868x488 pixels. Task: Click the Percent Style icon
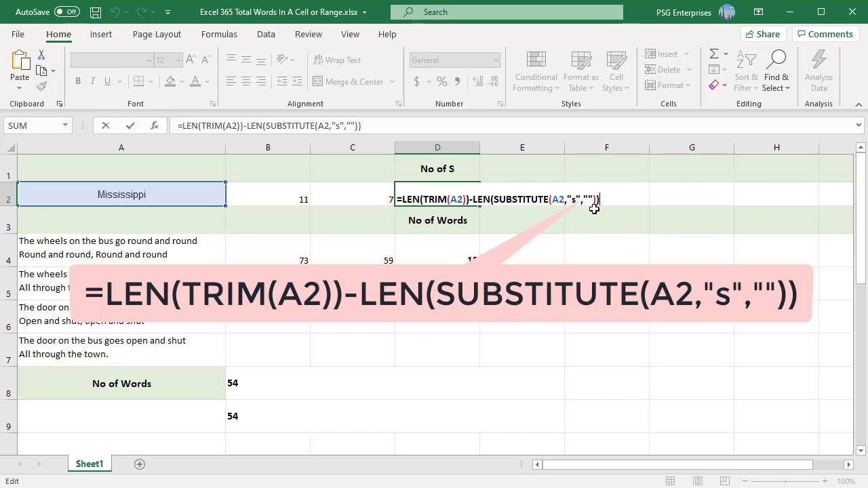click(442, 81)
